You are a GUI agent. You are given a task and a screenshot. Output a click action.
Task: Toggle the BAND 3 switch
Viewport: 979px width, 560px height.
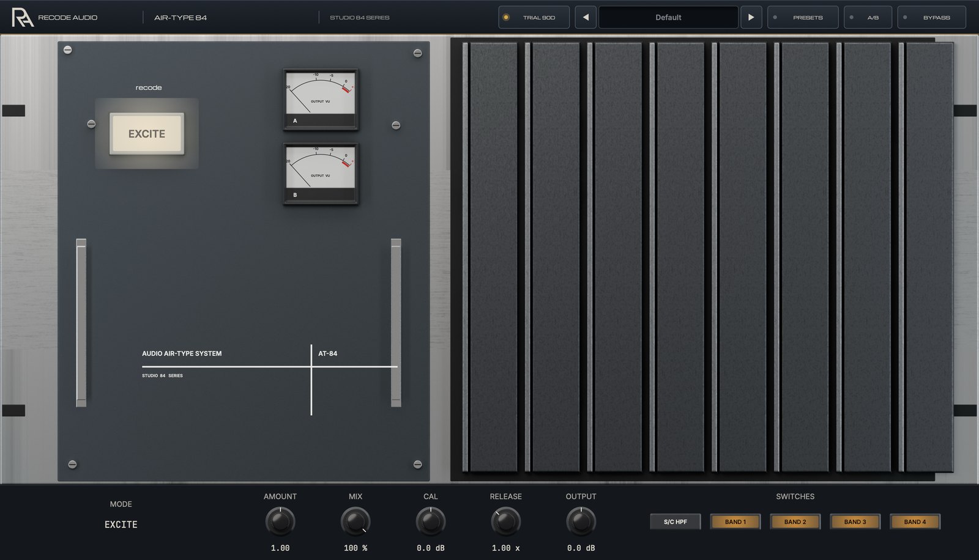pos(855,521)
